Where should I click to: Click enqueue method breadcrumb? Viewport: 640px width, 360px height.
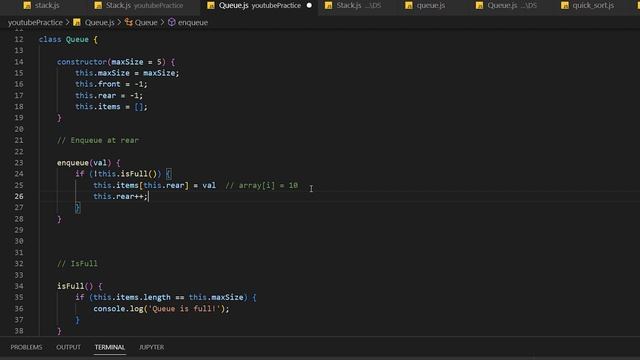(193, 22)
